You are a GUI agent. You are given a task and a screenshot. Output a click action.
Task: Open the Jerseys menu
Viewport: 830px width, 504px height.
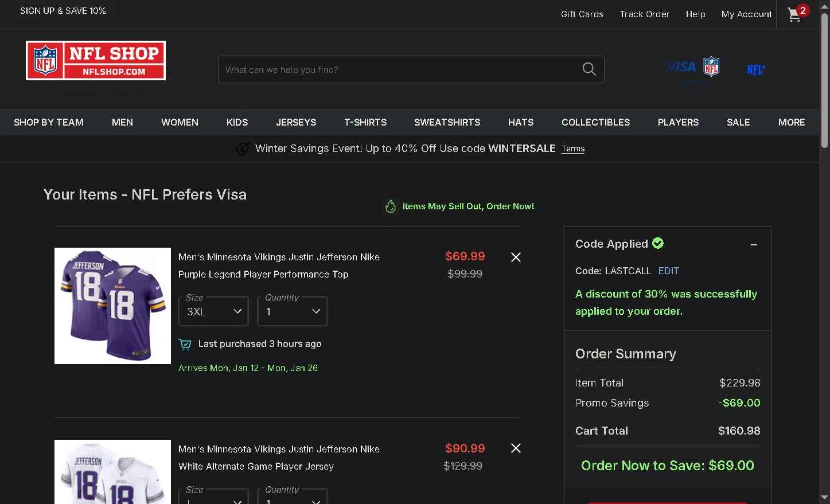[296, 122]
